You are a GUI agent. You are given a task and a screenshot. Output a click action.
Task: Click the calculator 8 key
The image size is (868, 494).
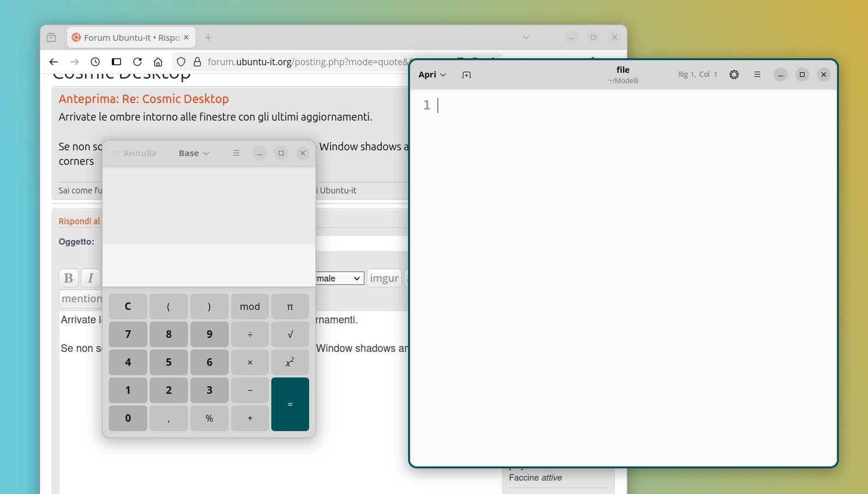tap(169, 334)
